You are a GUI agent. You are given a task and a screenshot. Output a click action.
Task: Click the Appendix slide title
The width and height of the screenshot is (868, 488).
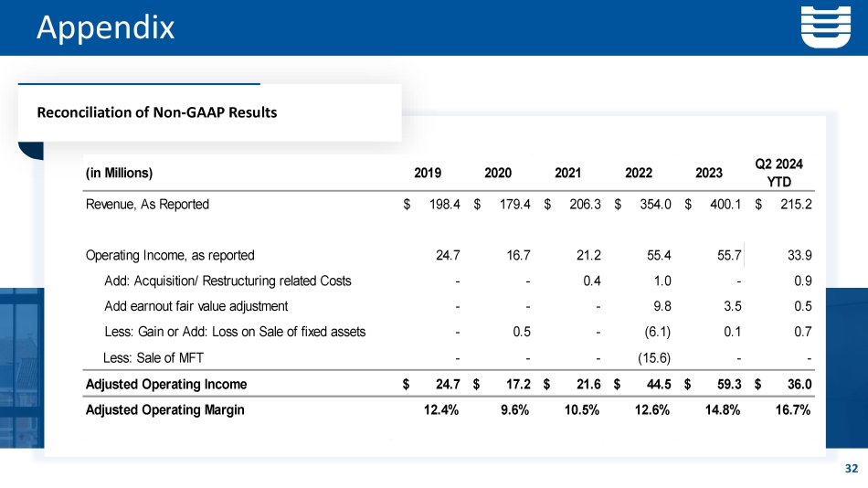point(105,27)
